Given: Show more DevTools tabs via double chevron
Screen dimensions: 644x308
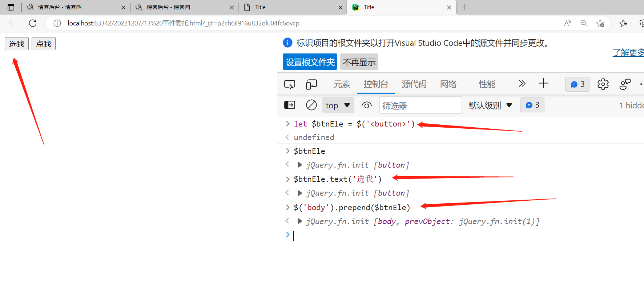Looking at the screenshot, I should (x=522, y=84).
